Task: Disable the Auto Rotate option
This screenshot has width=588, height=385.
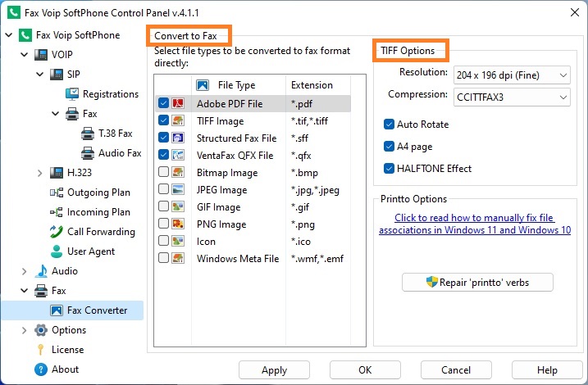Action: 389,124
